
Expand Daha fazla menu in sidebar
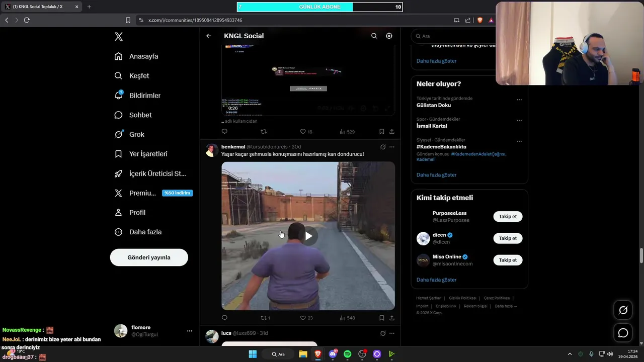click(x=138, y=232)
